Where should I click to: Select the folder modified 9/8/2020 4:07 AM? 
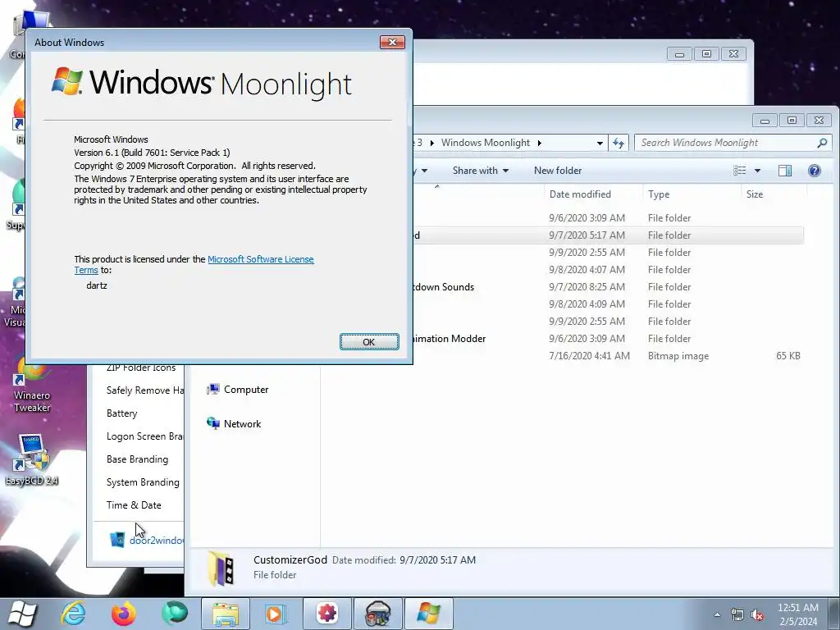608,269
